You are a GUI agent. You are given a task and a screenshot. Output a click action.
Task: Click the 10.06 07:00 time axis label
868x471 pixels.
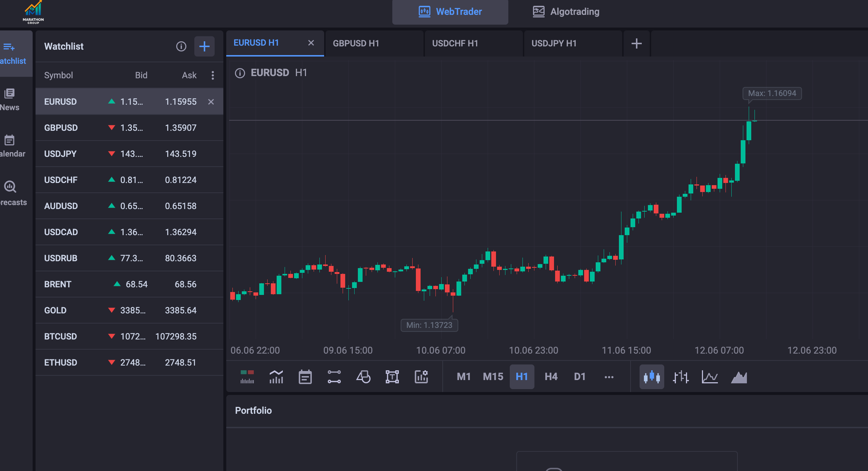click(x=441, y=350)
